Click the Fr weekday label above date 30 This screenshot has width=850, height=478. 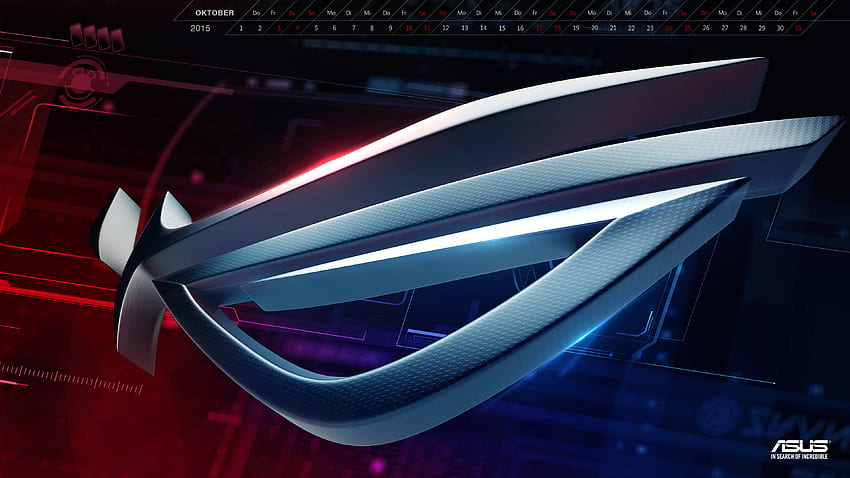(795, 12)
